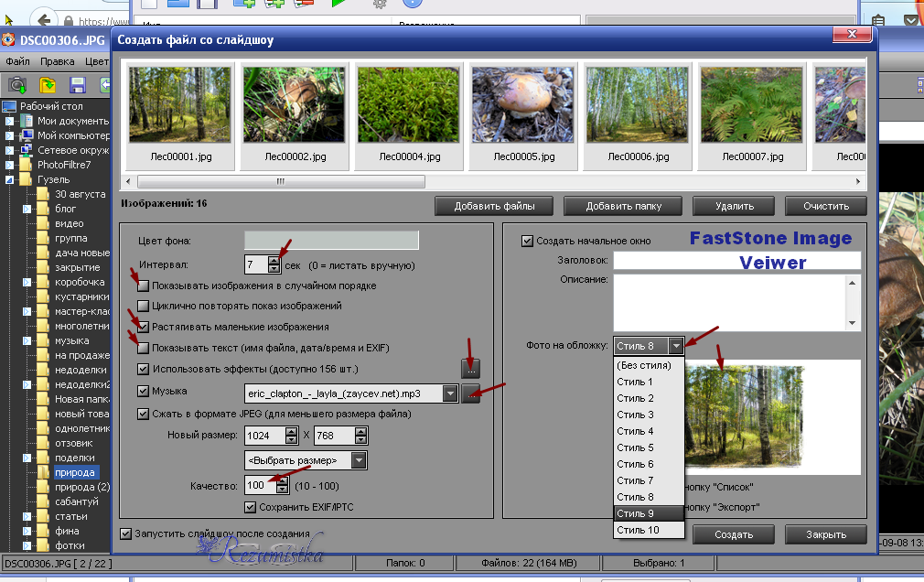Open the Правка menu
Image resolution: width=924 pixels, height=582 pixels.
coord(57,61)
